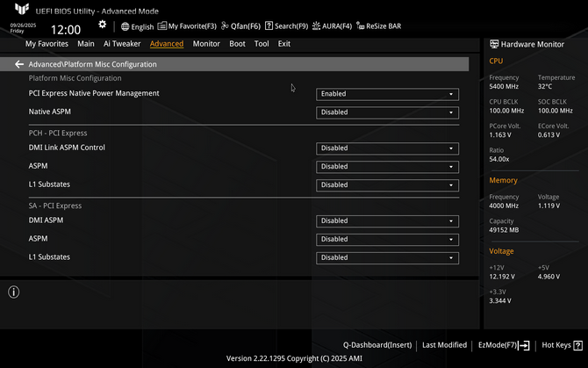This screenshot has width=588, height=368.
Task: Switch to the Exit tab
Action: point(283,44)
